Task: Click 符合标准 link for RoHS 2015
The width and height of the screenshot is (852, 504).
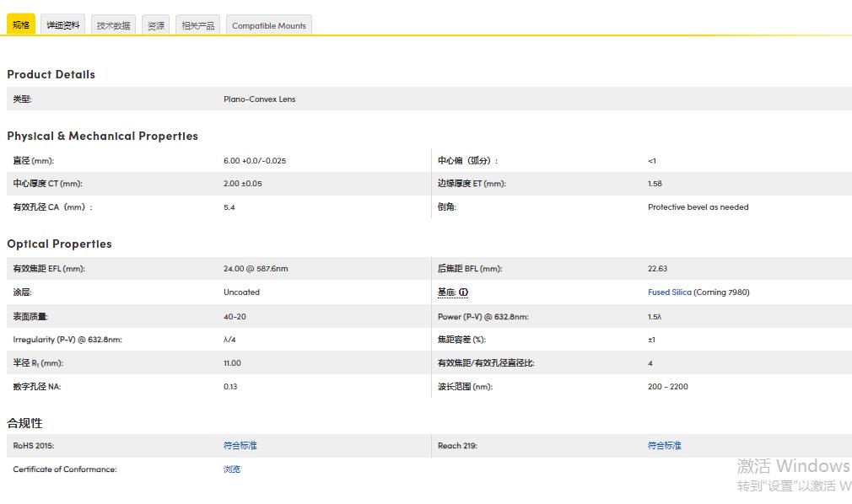Action: click(x=240, y=445)
